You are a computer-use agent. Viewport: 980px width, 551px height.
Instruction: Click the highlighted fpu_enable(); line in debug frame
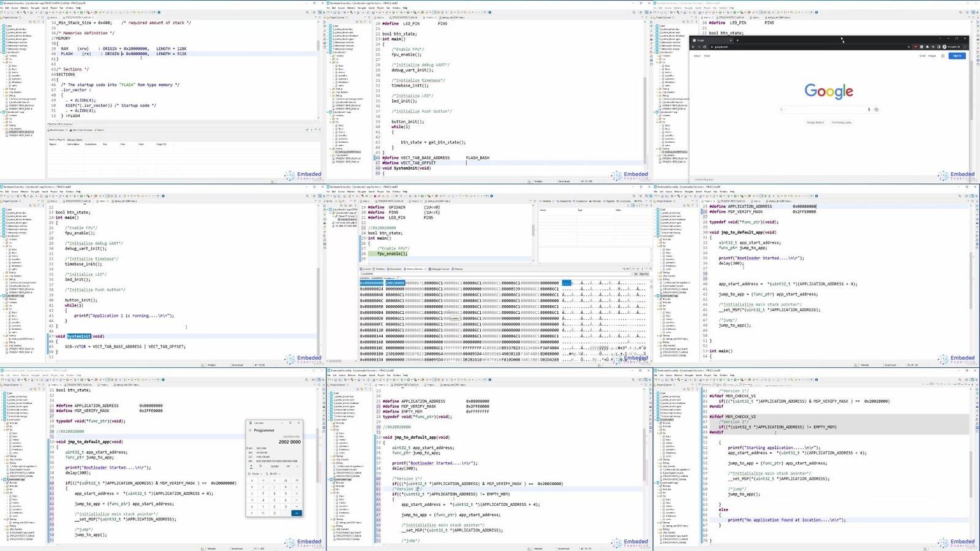click(x=392, y=254)
